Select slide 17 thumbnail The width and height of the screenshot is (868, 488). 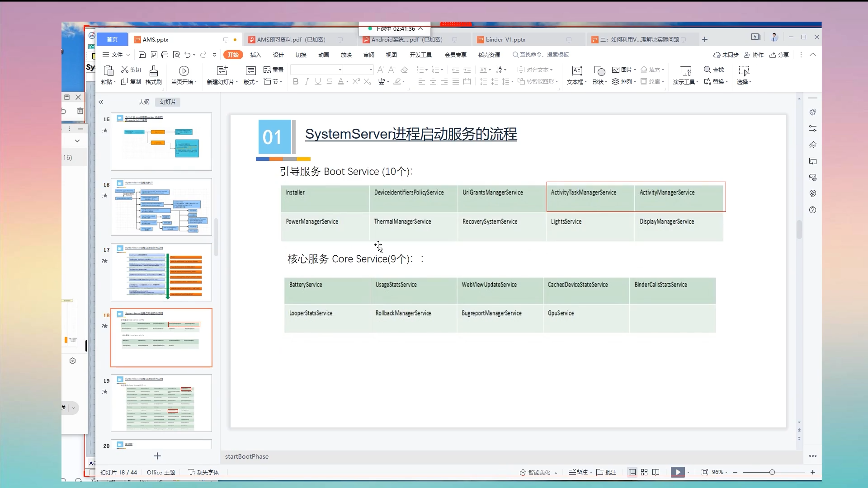tap(161, 272)
